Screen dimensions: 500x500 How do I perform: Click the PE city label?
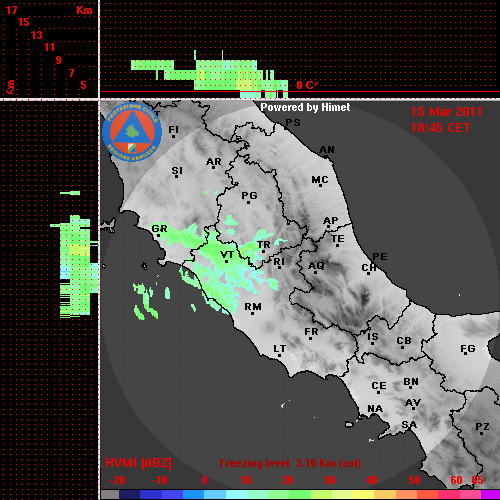380,257
